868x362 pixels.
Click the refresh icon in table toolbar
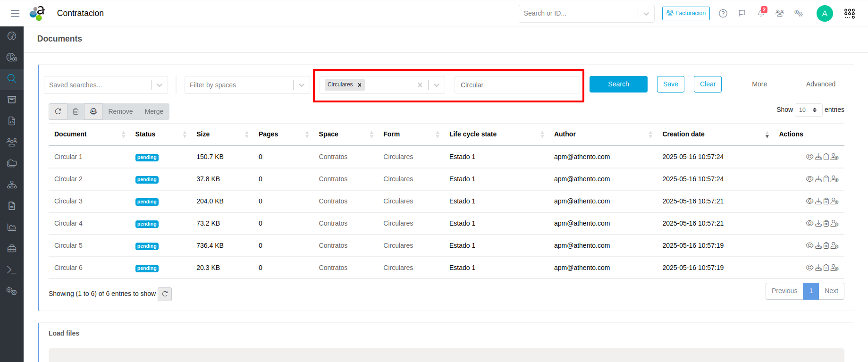click(x=58, y=112)
